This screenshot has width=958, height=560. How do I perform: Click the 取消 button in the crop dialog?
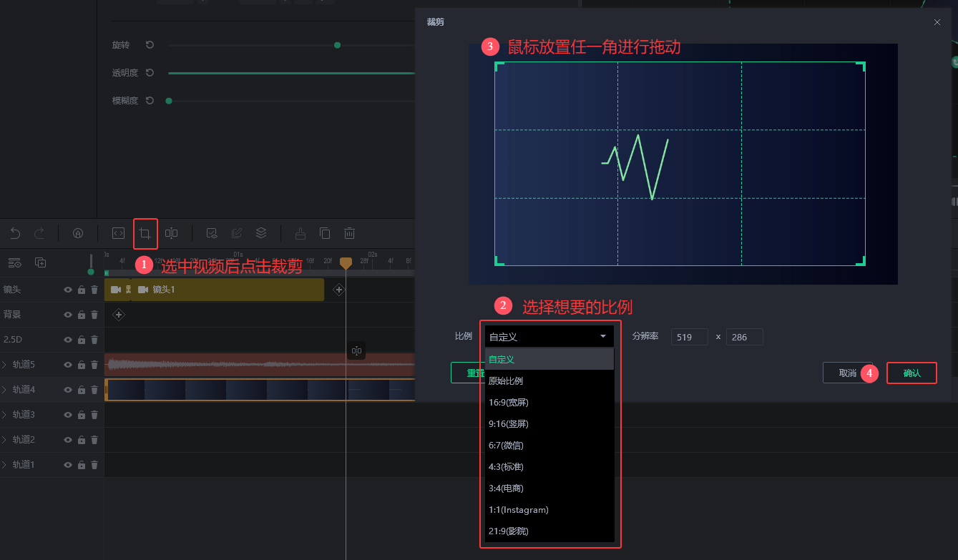pos(847,373)
